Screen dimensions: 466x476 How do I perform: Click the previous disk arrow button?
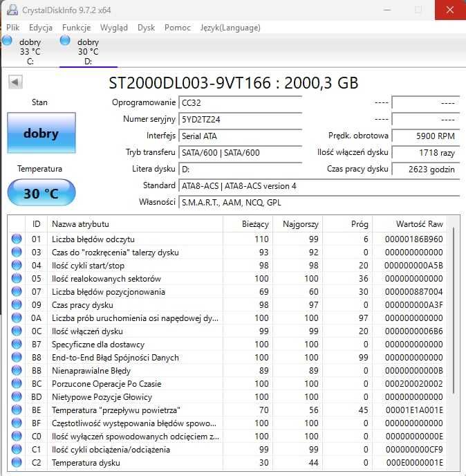pyautogui.click(x=15, y=82)
